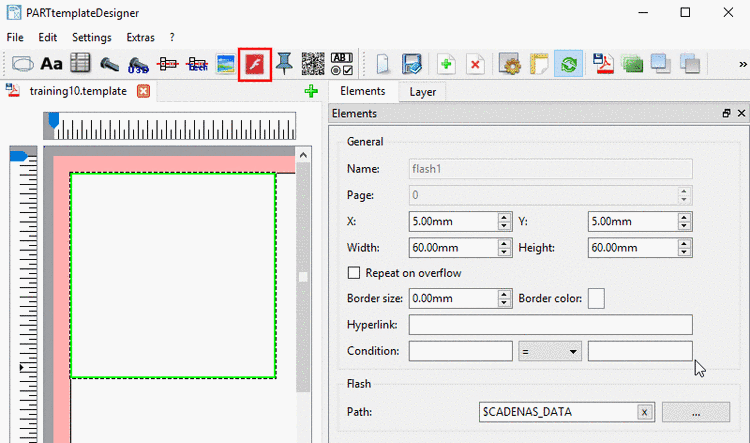Open the ? help menu
Viewport: 750px width, 443px height.
click(172, 37)
